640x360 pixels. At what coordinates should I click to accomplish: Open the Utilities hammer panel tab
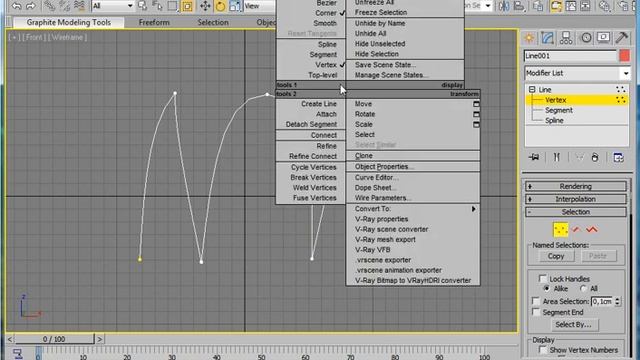[622, 38]
